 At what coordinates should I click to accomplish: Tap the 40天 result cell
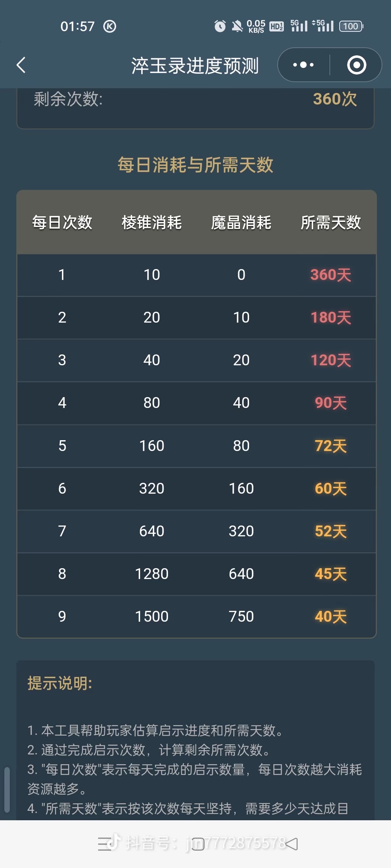pos(331,616)
